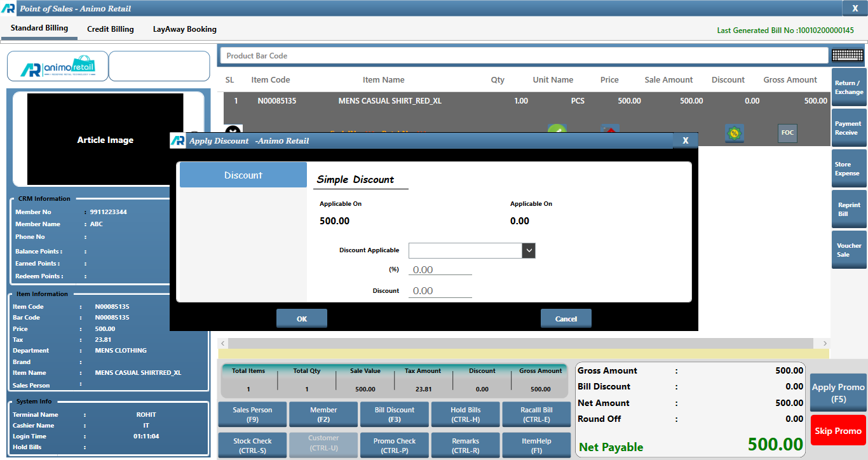Click Hold Bills (CTRL-H) button
Image resolution: width=868 pixels, height=460 pixels.
coord(466,414)
